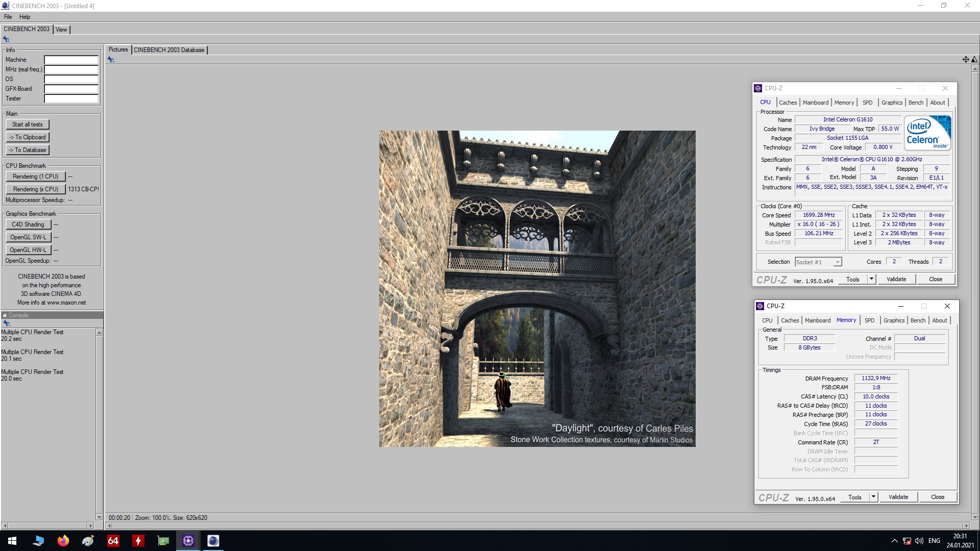Click the To Clipboard button
This screenshot has width=980, height=551.
pos(28,137)
